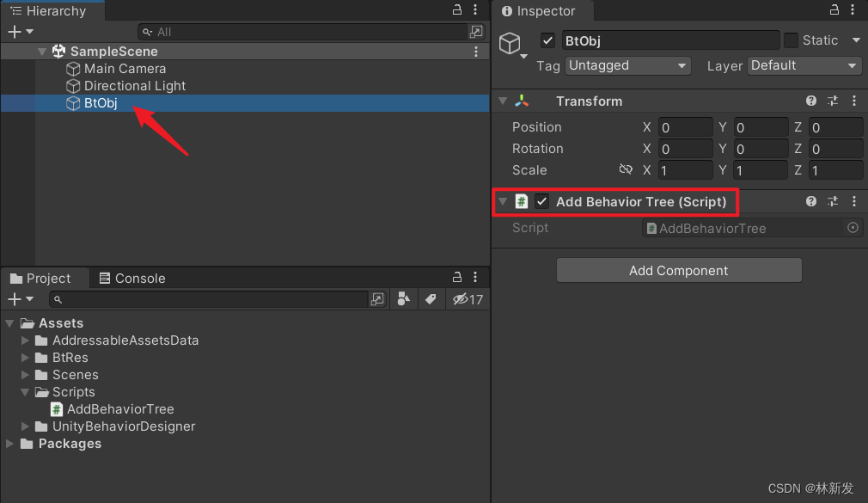Toggle constrained scale proportions link
The width and height of the screenshot is (868, 503).
(626, 169)
